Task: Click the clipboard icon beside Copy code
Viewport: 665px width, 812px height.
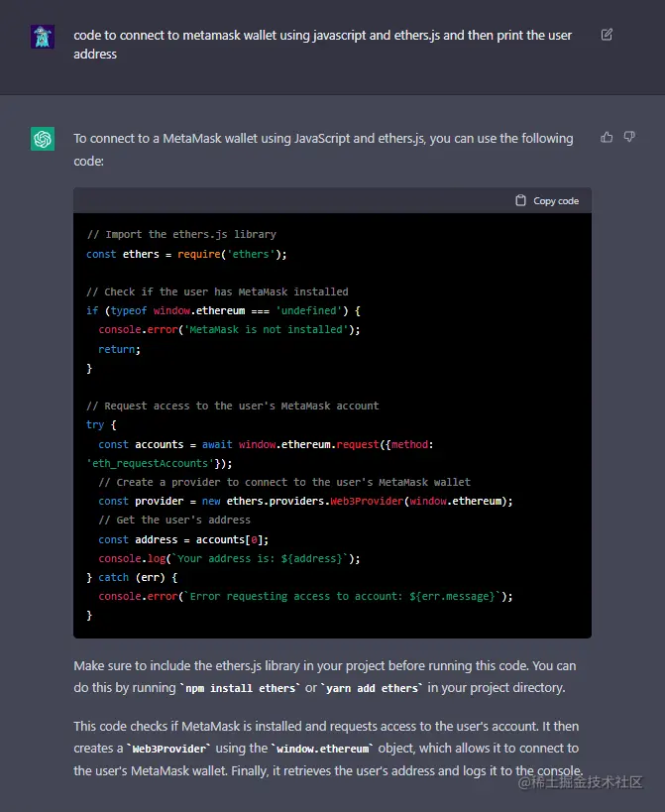Action: tap(520, 200)
